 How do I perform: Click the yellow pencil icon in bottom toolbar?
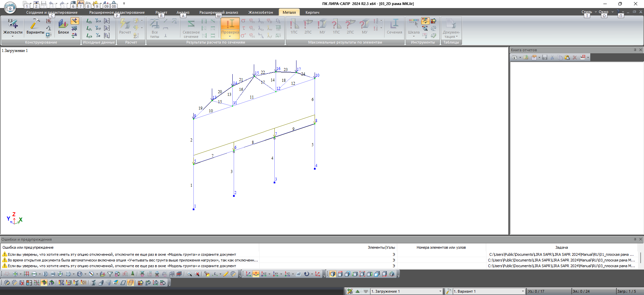[226, 274]
